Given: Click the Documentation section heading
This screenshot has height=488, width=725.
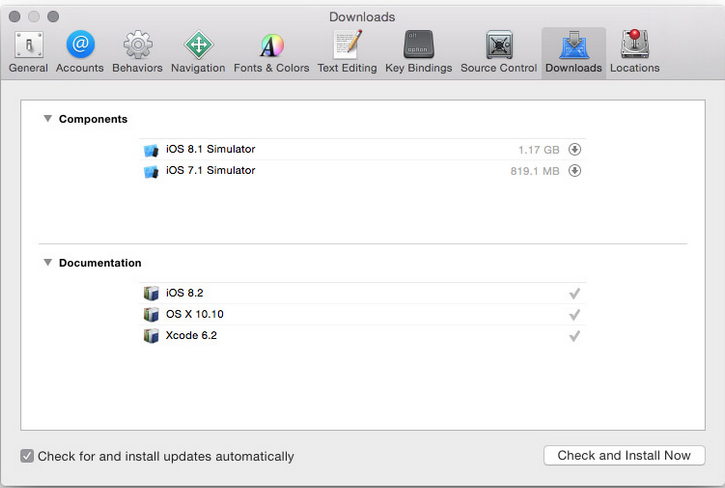Looking at the screenshot, I should pos(100,263).
